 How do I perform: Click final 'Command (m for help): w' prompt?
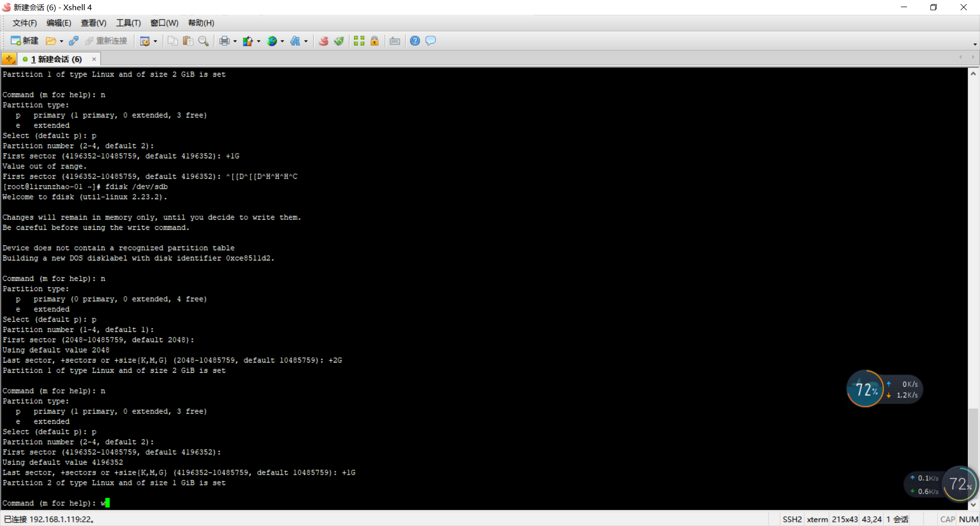click(55, 504)
